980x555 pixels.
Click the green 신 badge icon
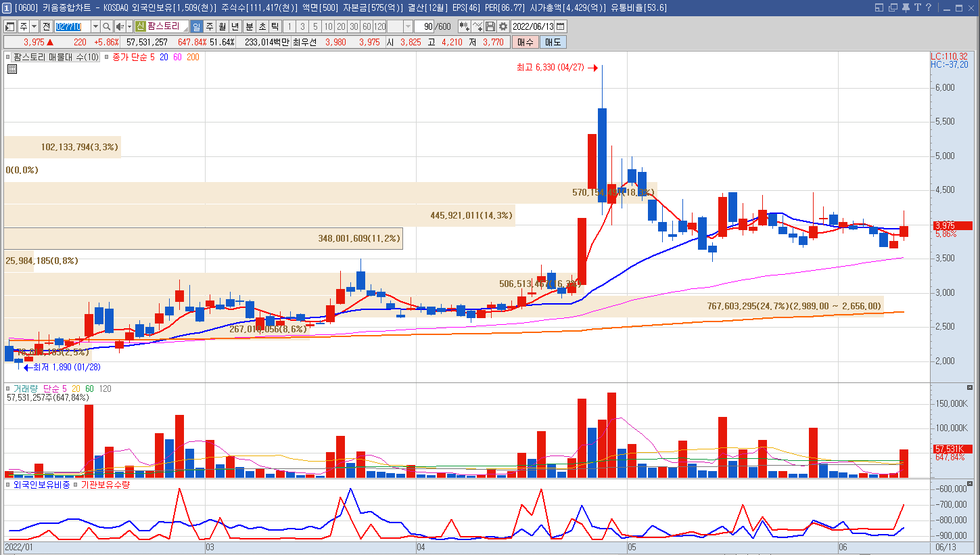coord(140,26)
